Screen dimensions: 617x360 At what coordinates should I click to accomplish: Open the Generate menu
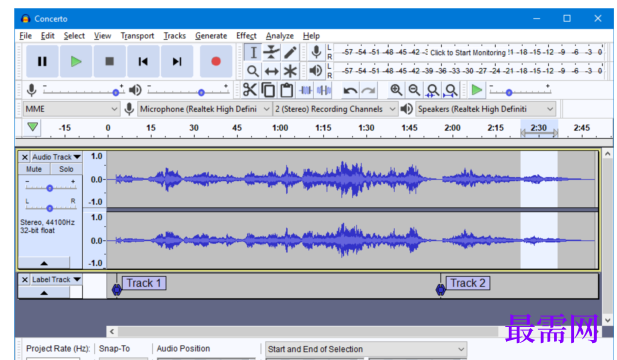pyautogui.click(x=211, y=36)
